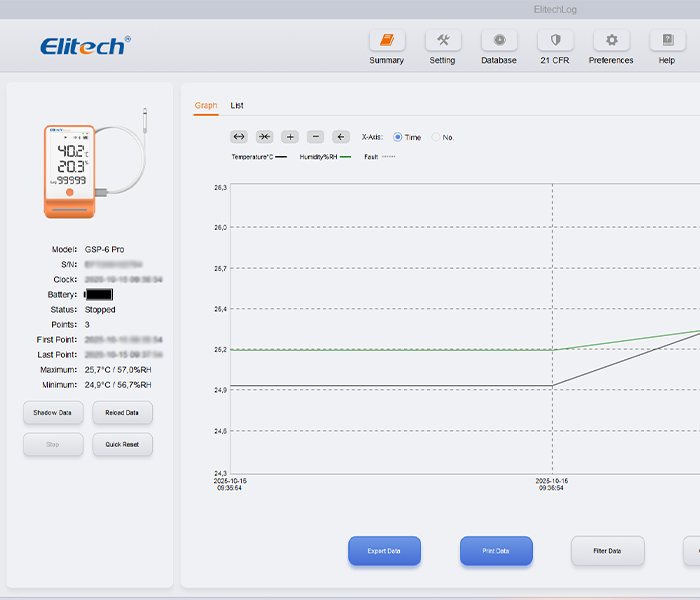Click the left arrow back graph button

point(341,137)
